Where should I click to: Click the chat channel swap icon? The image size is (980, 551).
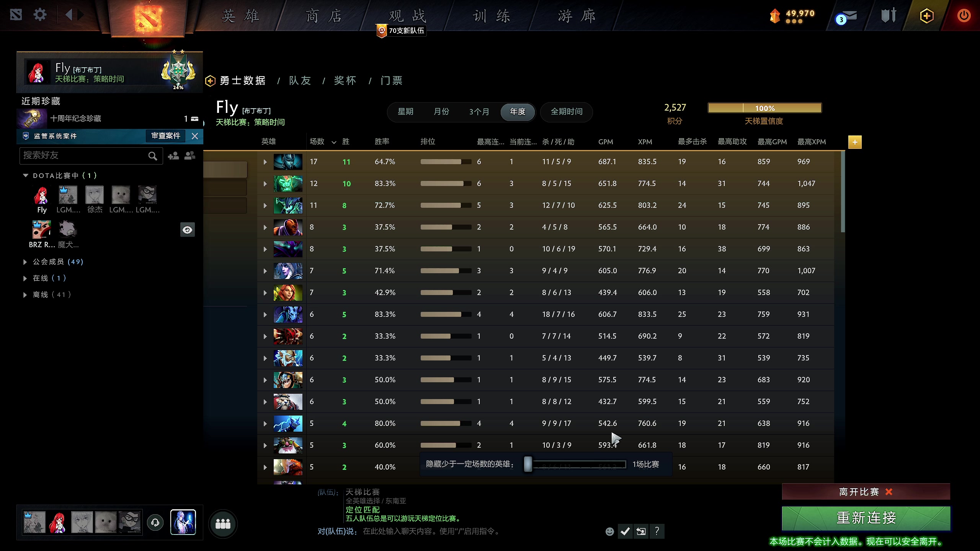coord(641,531)
